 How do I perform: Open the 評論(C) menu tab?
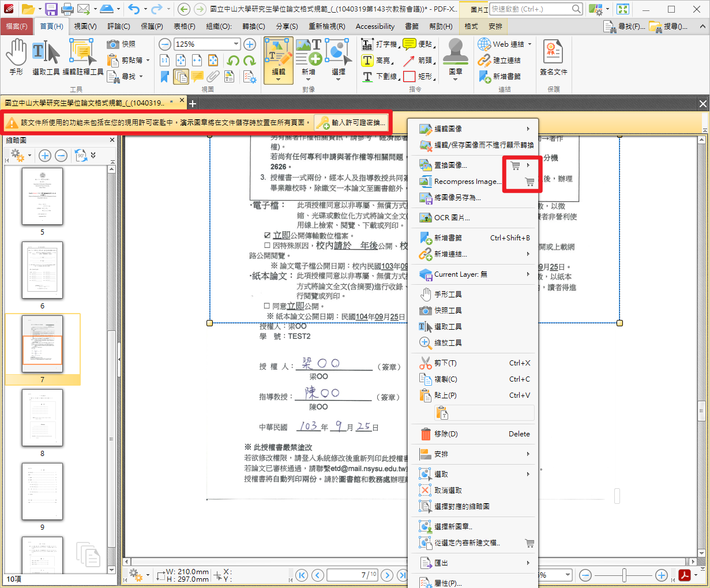[x=119, y=27]
